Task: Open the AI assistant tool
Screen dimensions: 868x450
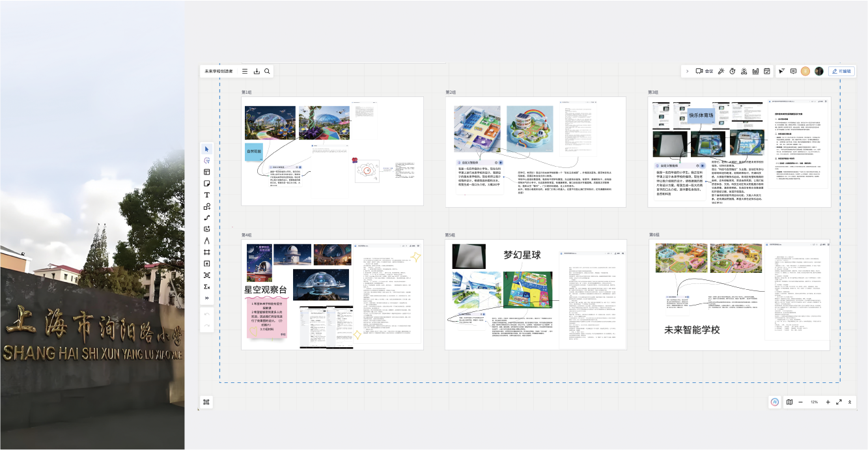Action: tap(207, 160)
